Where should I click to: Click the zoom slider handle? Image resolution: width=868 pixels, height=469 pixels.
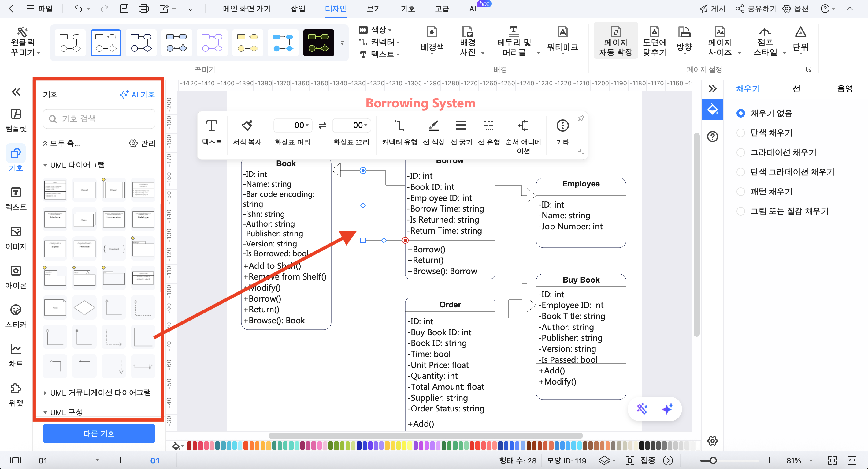click(712, 460)
